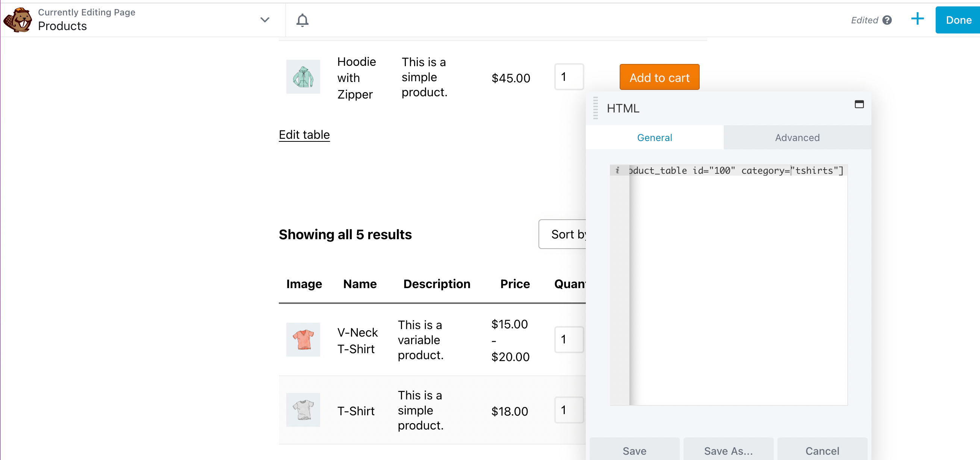Click the gray T-Shirt product image

[303, 410]
